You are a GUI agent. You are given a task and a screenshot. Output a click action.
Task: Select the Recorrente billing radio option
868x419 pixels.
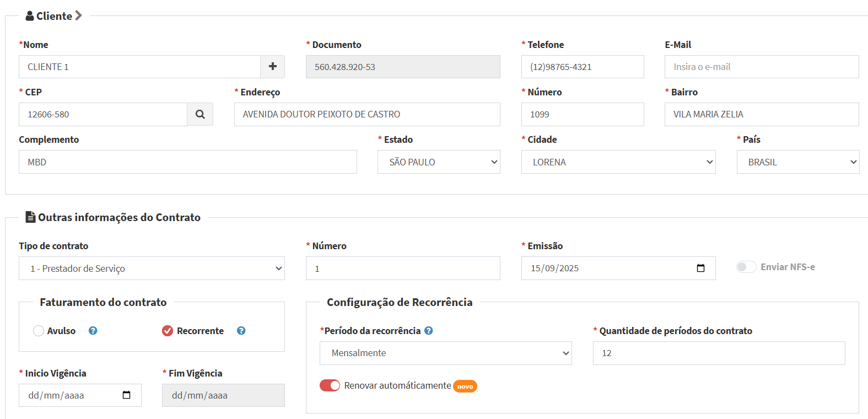[x=168, y=331]
